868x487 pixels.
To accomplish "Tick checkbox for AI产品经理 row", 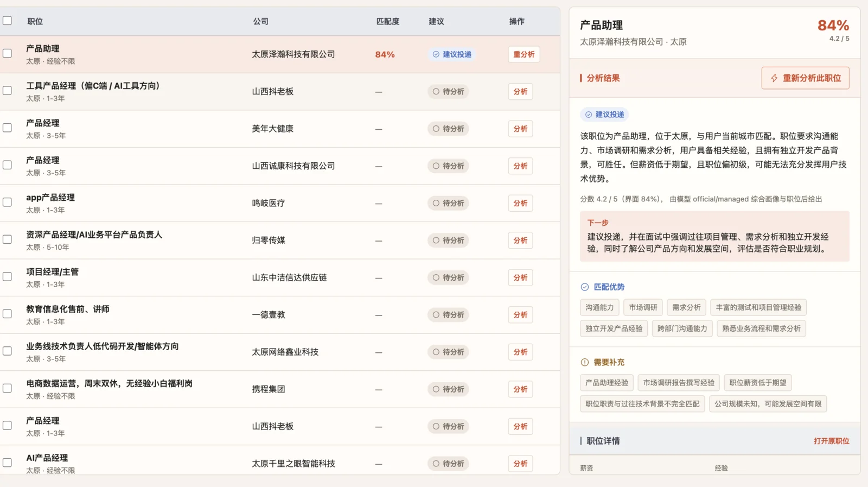I will click(x=7, y=463).
